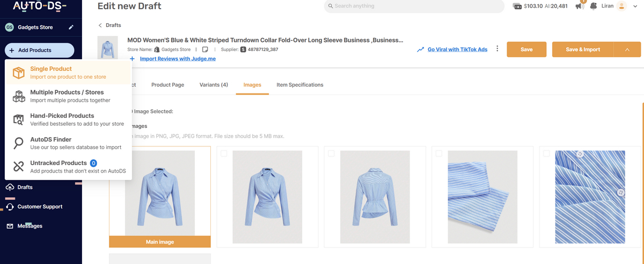Click the Single Product box icon
The height and width of the screenshot is (264, 644).
(19, 73)
